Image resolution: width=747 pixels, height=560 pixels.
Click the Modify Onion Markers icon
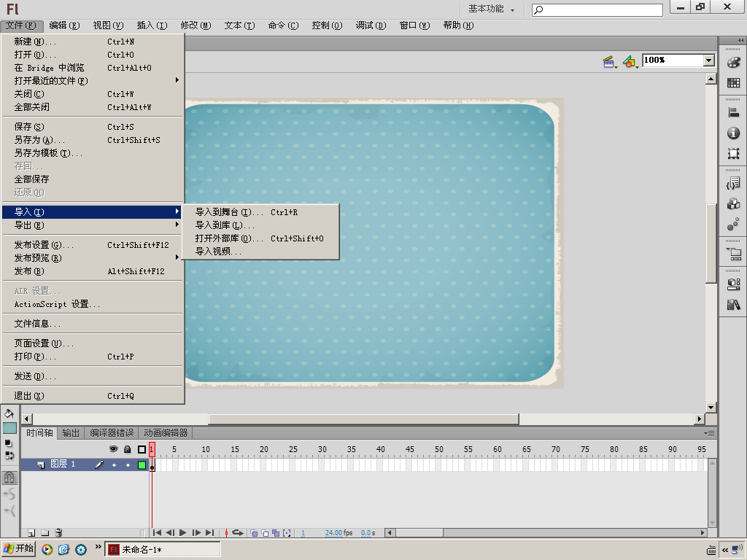287,533
